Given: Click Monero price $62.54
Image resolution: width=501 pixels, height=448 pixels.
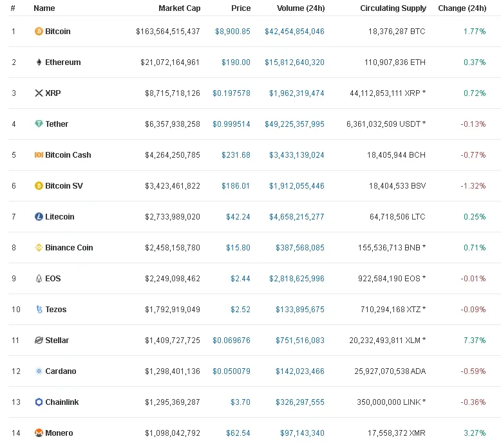Looking at the screenshot, I should click(238, 433).
